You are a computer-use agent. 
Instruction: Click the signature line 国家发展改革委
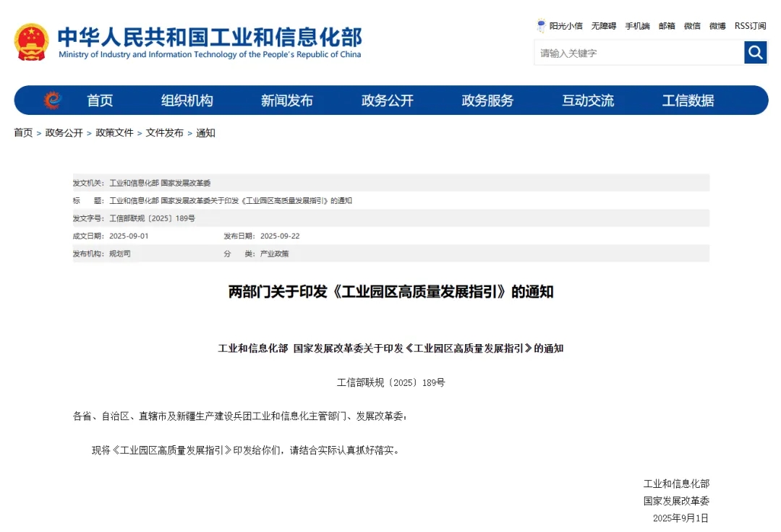point(676,501)
